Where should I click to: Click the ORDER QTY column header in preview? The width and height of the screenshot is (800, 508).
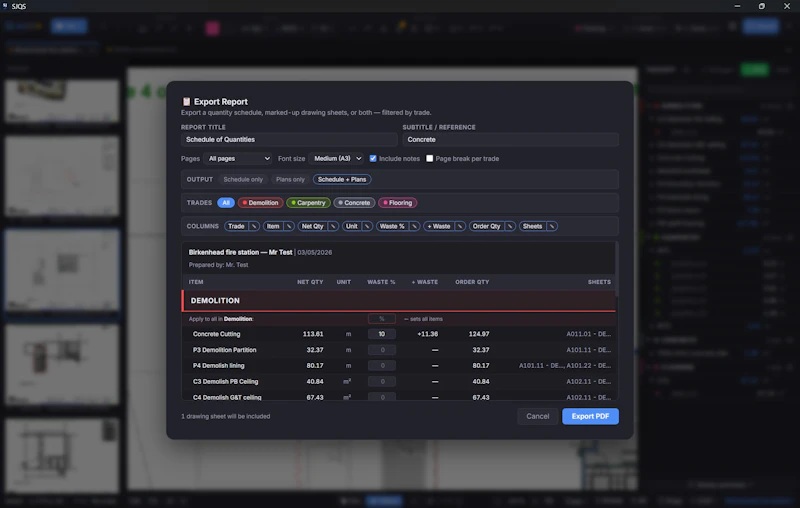point(472,282)
